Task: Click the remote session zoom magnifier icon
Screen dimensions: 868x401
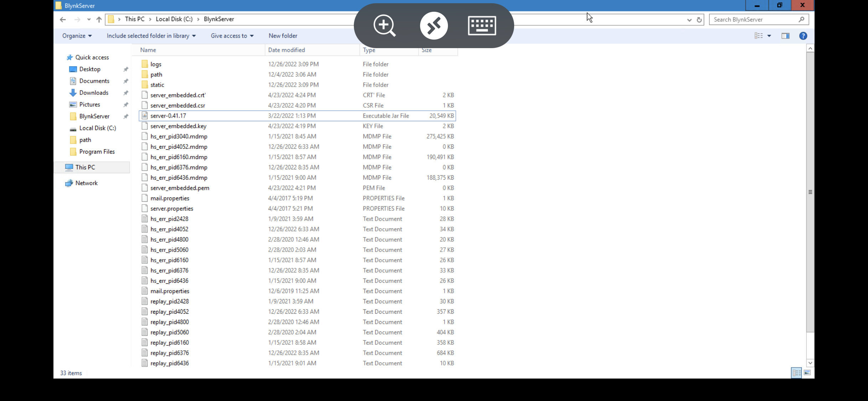Action: pos(384,26)
